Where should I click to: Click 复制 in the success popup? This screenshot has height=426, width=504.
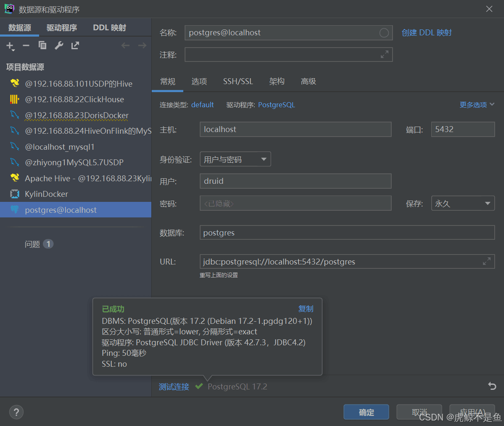tap(306, 309)
